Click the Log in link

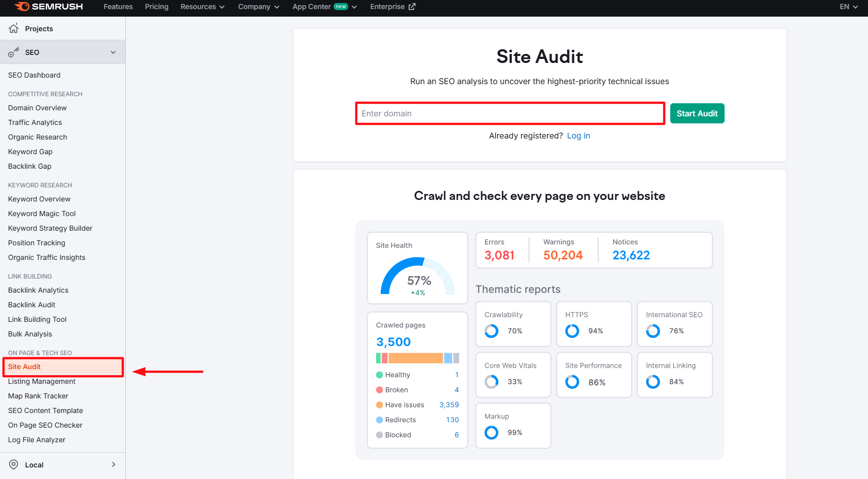[578, 135]
